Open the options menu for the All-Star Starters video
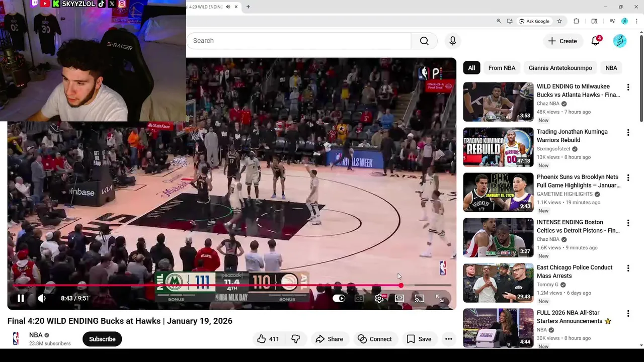The image size is (644, 362). [628, 314]
